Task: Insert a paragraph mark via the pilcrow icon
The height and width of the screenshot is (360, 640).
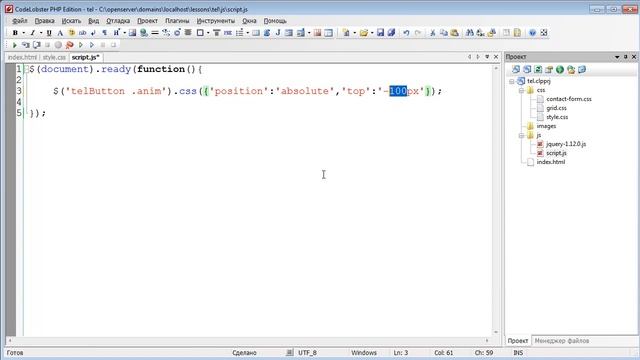Action: [x=105, y=33]
